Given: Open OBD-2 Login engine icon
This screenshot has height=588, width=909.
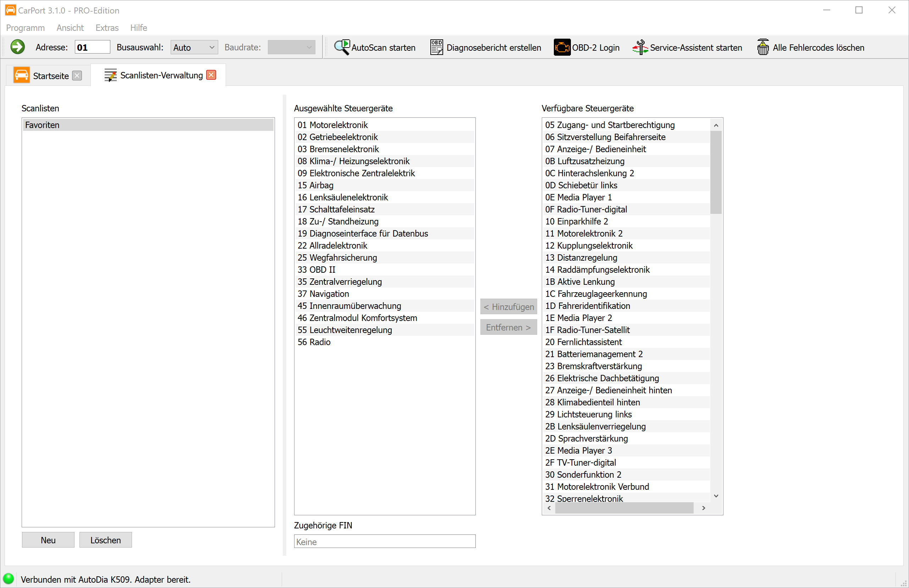Looking at the screenshot, I should (x=561, y=48).
